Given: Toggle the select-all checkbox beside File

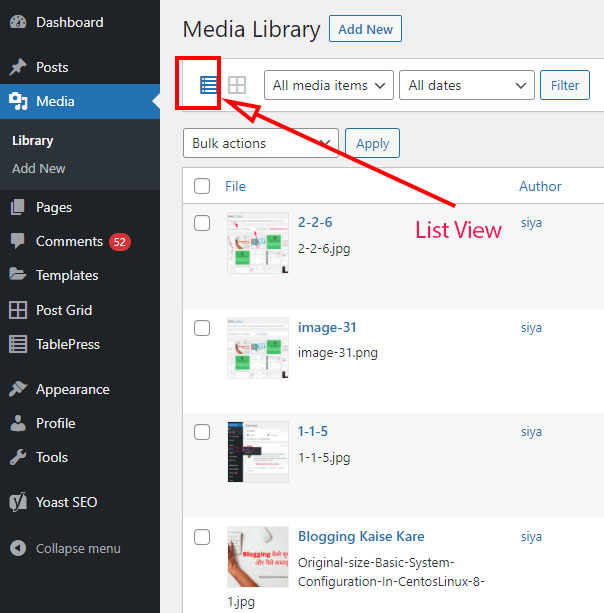Looking at the screenshot, I should coord(202,186).
